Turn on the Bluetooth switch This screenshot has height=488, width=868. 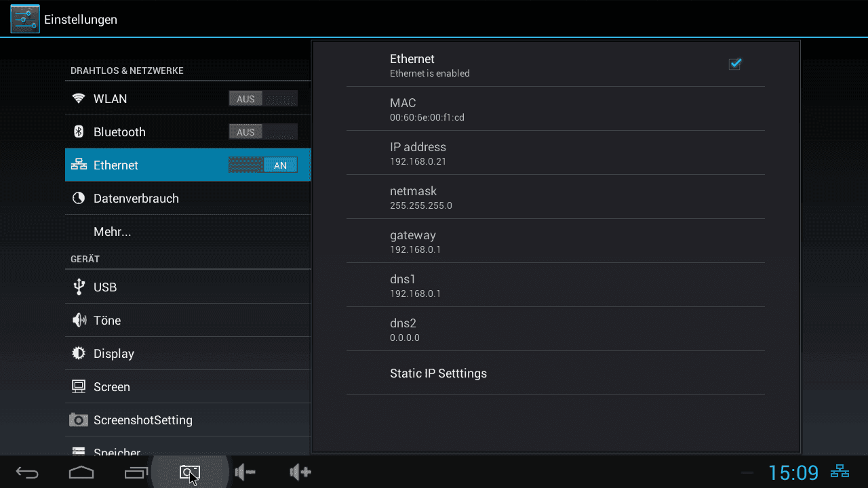point(263,132)
